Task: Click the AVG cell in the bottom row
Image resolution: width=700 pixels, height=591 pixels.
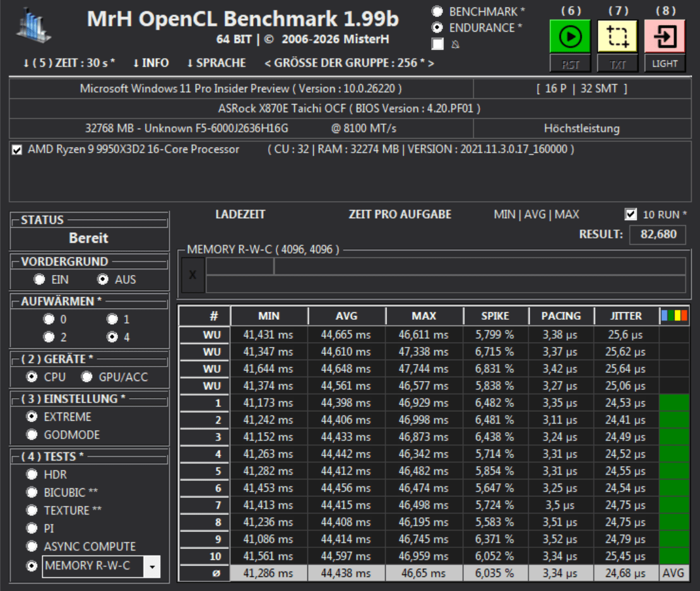Action: [x=673, y=573]
